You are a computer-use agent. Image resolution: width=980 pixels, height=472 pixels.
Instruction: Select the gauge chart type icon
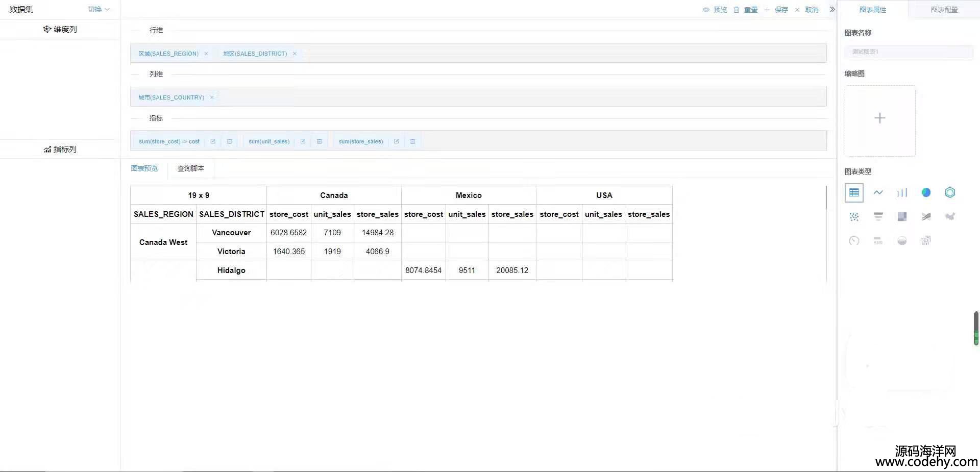[854, 241]
